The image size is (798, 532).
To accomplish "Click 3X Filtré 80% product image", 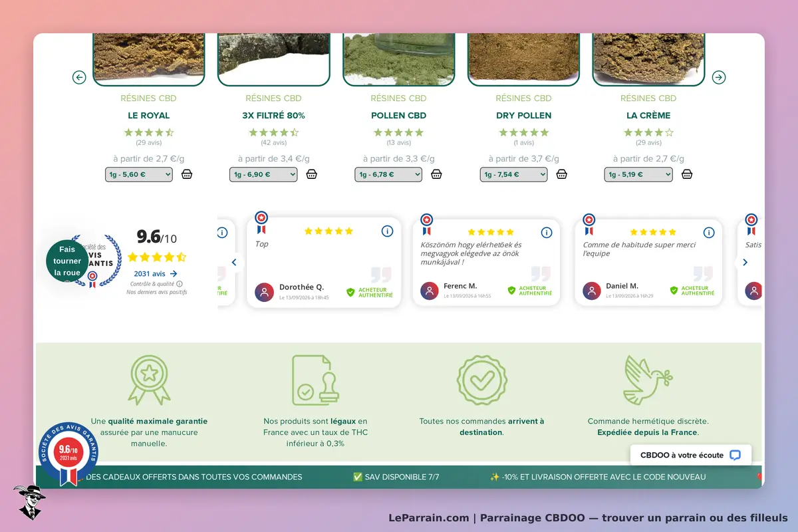I will pyautogui.click(x=273, y=59).
